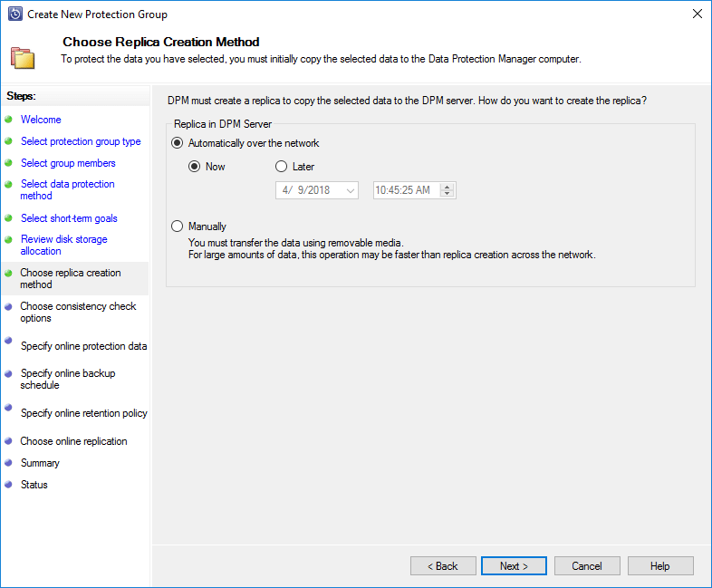Click the Steps: heading

coord(22,96)
